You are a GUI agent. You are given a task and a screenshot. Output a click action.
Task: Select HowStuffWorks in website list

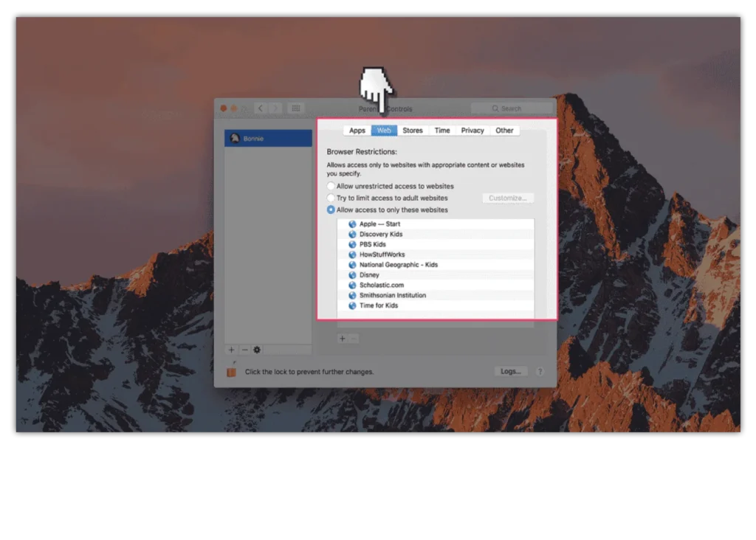436,255
